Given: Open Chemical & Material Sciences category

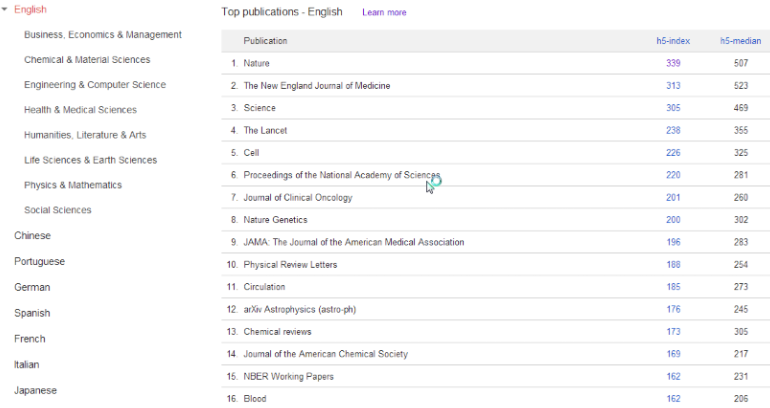Looking at the screenshot, I should 87,60.
